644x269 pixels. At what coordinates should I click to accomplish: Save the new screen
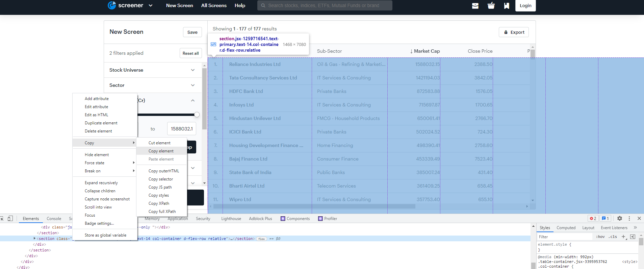pyautogui.click(x=192, y=32)
